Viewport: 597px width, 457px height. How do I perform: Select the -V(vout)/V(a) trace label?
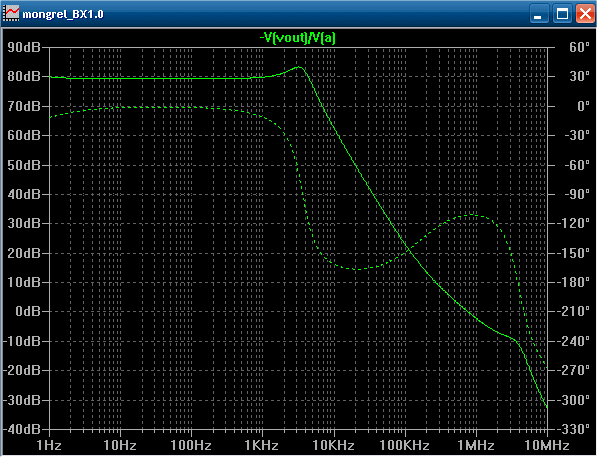(x=298, y=38)
